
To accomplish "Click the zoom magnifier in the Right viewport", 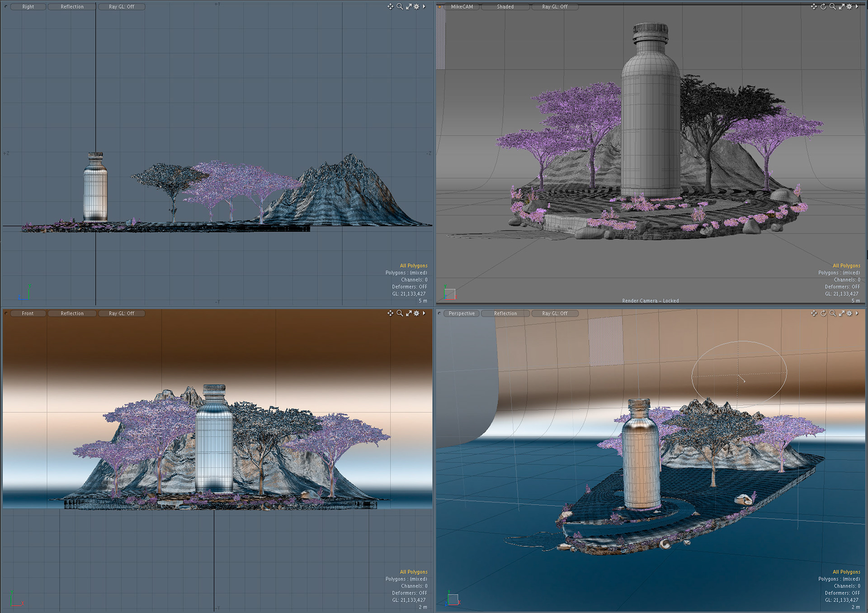I will pyautogui.click(x=400, y=6).
